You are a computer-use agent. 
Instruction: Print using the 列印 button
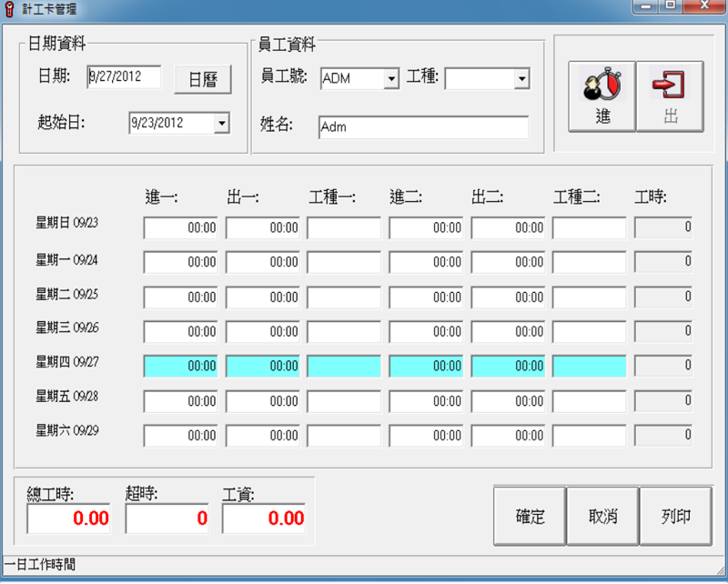(675, 516)
